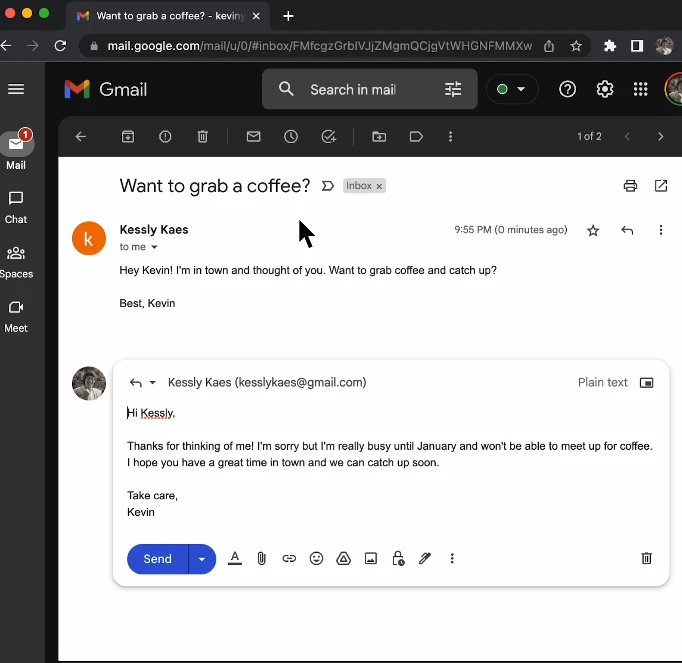
Task: Open message More options beside reply
Action: point(661,230)
